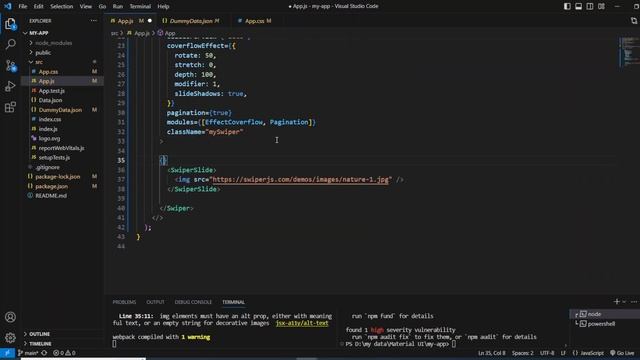Open the Help menu

(x=163, y=6)
